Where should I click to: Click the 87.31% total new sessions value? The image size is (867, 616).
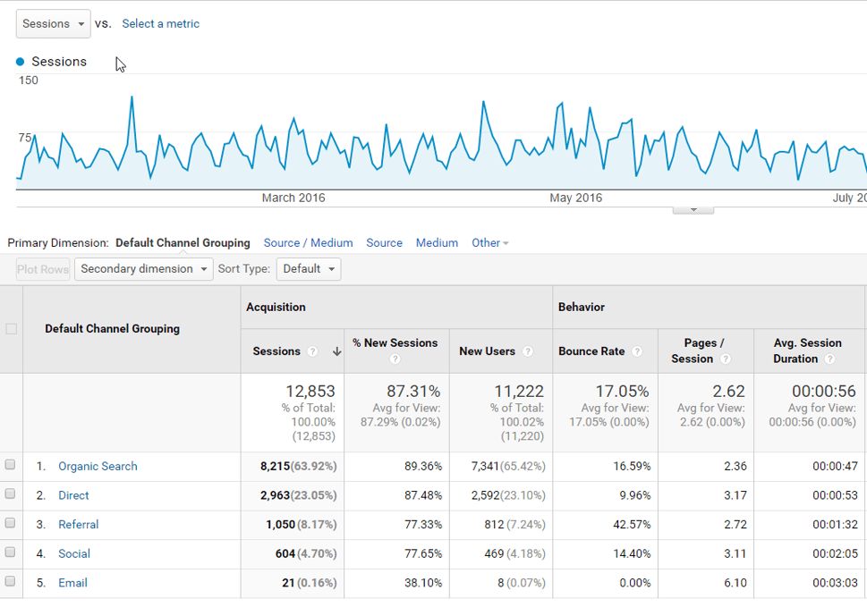[413, 391]
